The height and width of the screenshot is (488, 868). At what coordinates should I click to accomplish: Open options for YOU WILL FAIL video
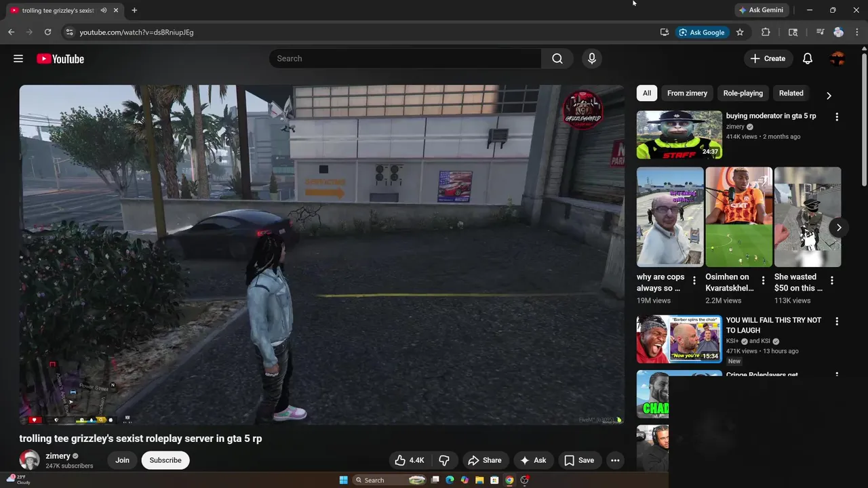[x=837, y=321]
